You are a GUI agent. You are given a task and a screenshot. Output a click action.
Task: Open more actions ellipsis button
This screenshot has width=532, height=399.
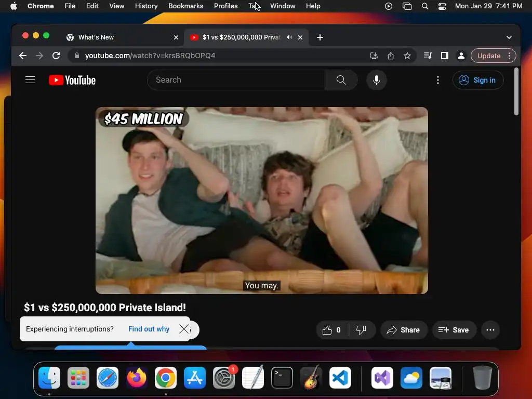[490, 330]
